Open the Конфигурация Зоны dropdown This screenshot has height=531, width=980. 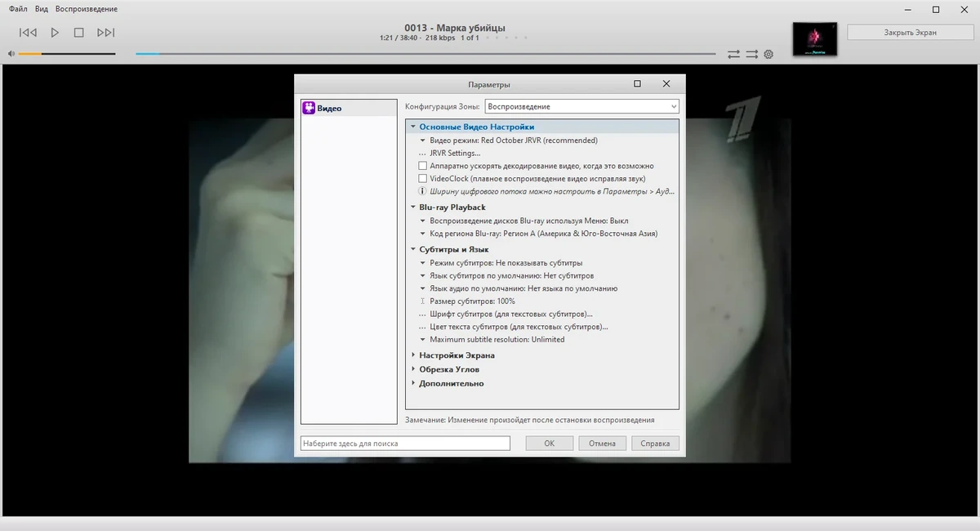[581, 106]
